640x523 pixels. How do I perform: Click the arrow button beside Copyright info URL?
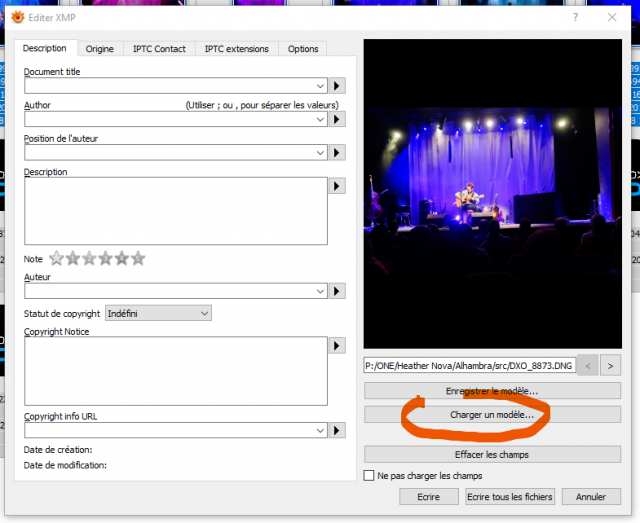point(337,430)
